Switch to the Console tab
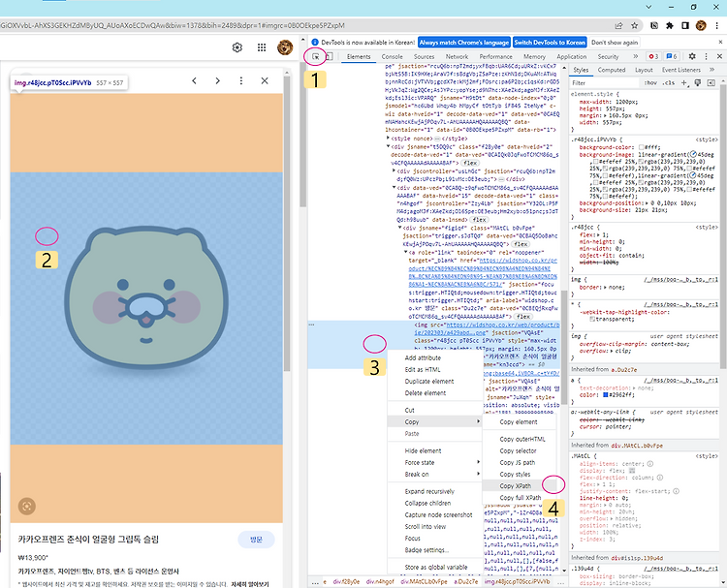This screenshot has width=727, height=588. 392,56
